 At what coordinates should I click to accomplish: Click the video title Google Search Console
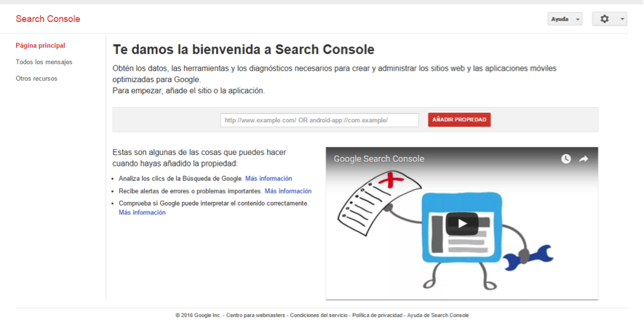pos(378,159)
